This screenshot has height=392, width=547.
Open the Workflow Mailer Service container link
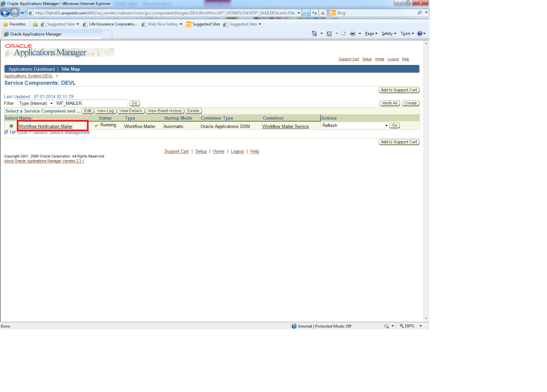285,126
